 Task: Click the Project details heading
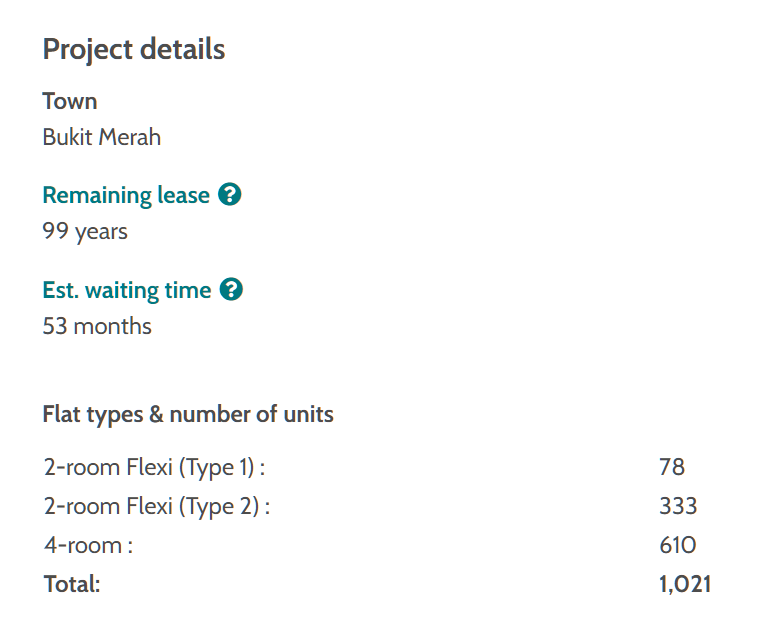coord(134,50)
